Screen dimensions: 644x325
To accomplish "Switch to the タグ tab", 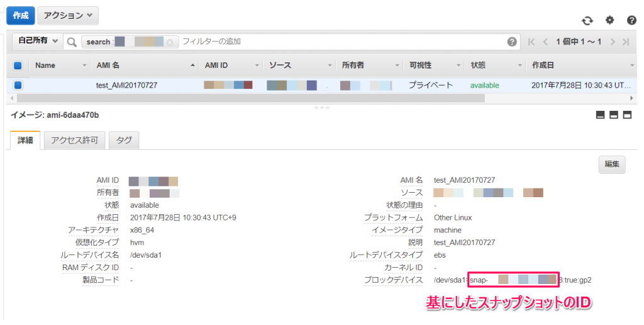I will click(124, 140).
